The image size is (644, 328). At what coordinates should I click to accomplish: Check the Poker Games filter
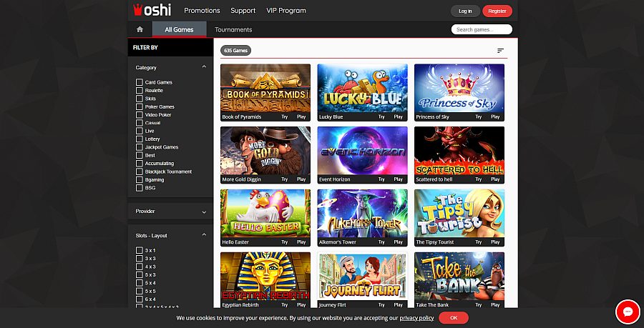[140, 106]
